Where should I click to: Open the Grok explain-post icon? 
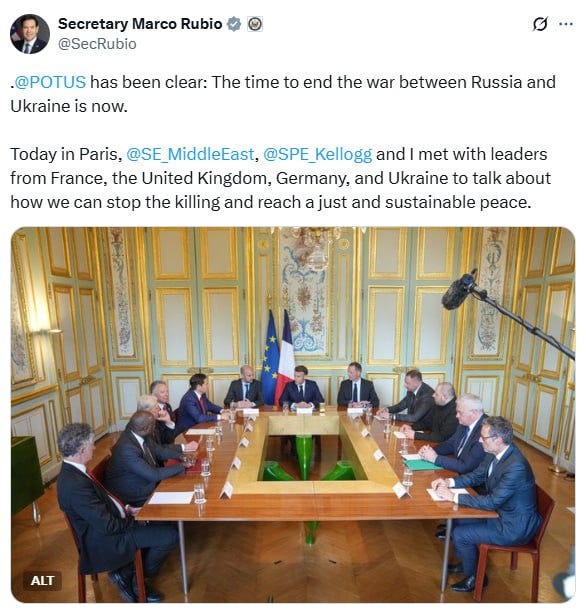(x=540, y=24)
